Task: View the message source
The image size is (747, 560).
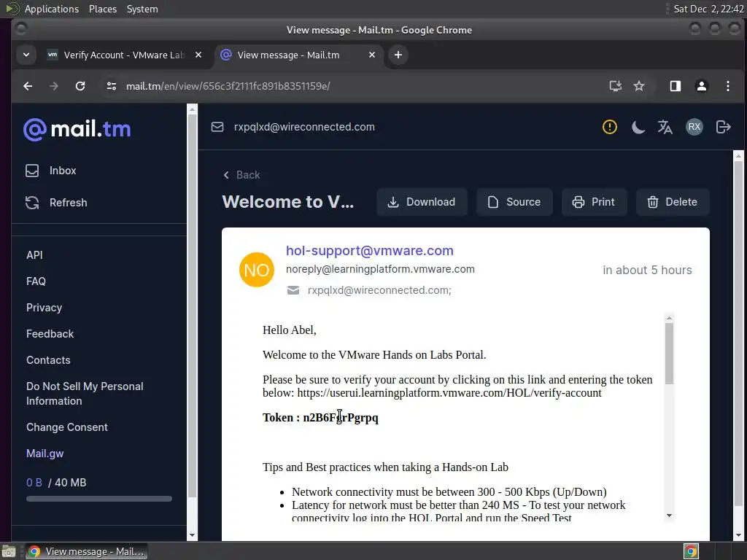Action: [x=514, y=202]
